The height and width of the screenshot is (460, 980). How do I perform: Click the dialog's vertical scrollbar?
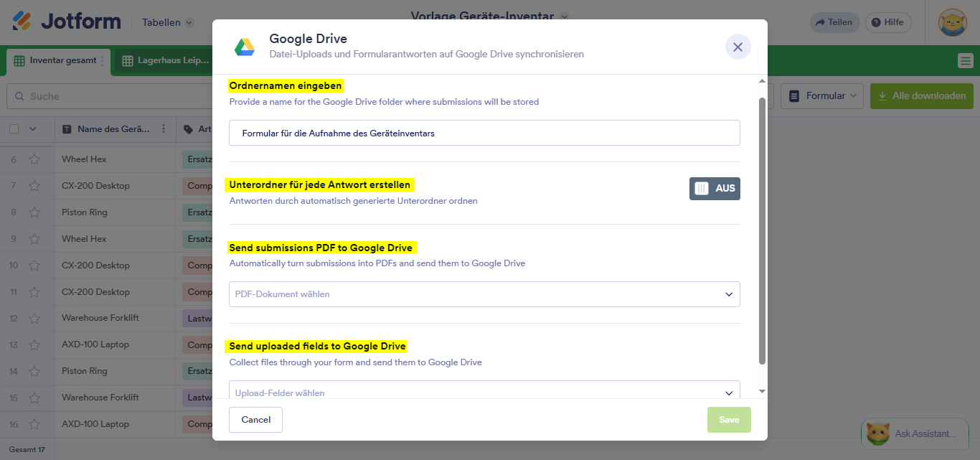click(762, 230)
